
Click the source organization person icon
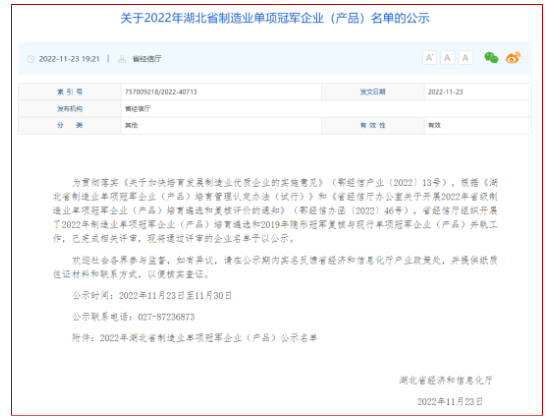122,59
